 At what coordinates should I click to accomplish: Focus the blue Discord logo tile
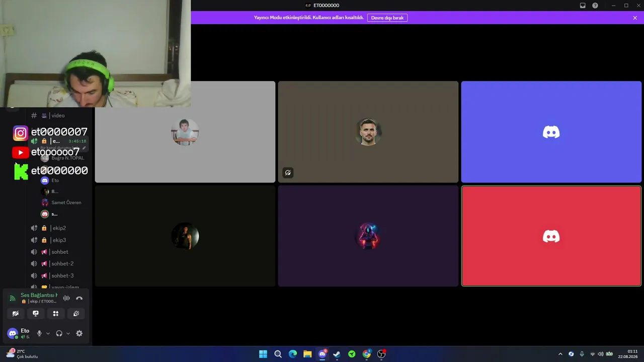click(551, 132)
